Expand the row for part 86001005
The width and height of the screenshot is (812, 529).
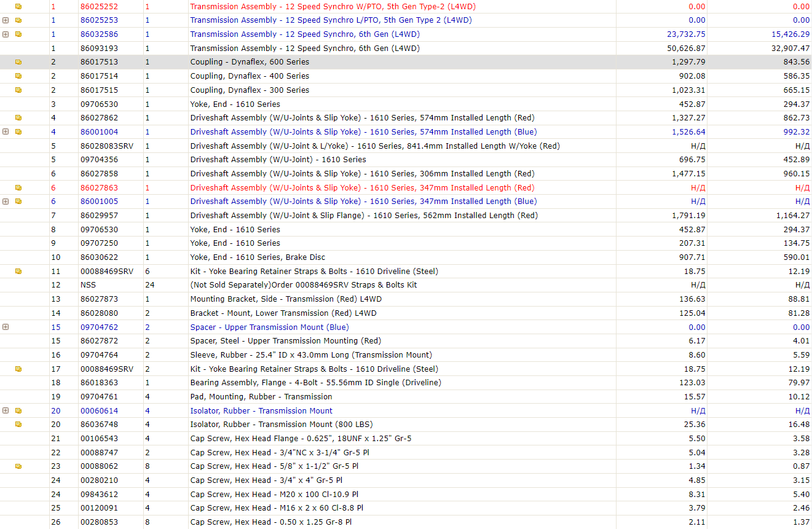click(6, 202)
